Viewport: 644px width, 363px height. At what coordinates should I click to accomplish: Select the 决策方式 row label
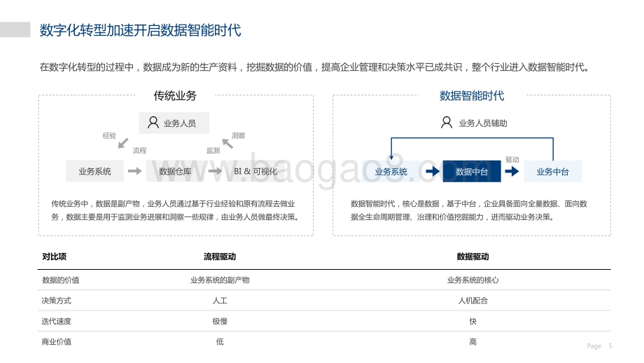(x=56, y=301)
